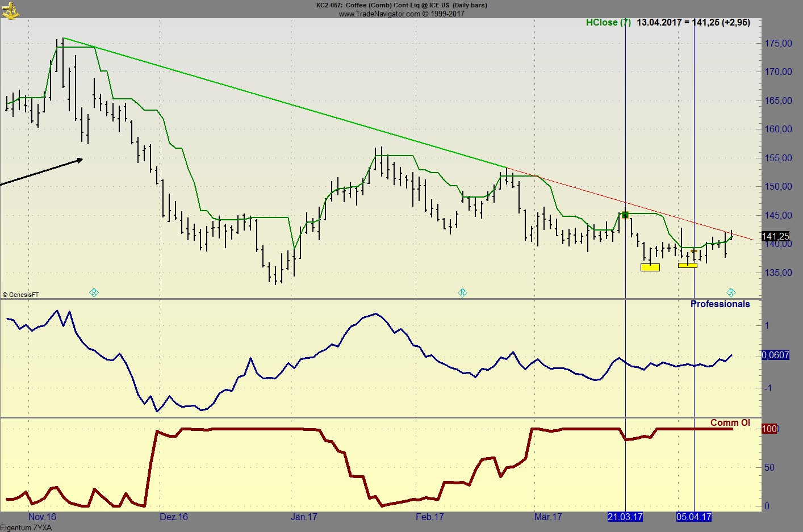This screenshot has height=532, width=803.
Task: Select the teal R rollover marker near the price panel
Action: coord(94,292)
